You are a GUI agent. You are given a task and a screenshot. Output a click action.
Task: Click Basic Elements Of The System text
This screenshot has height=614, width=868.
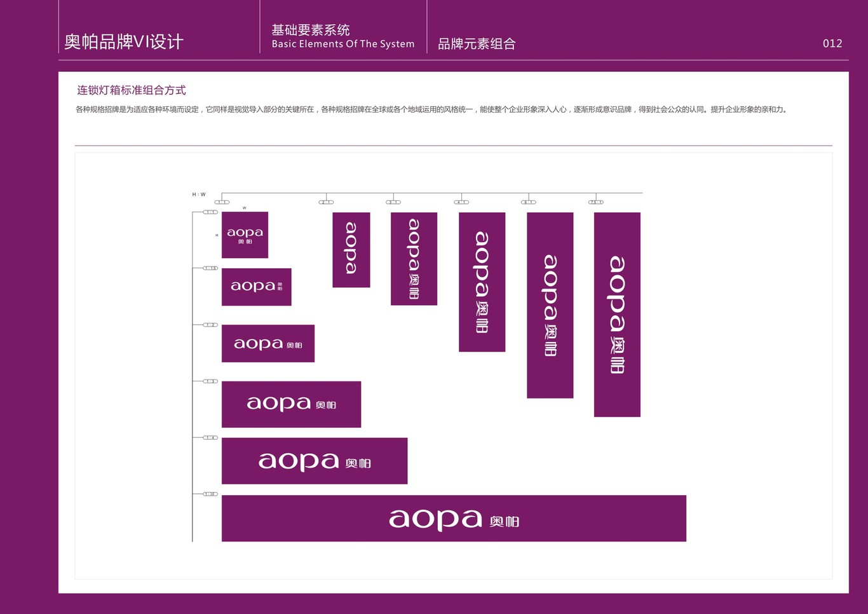click(343, 44)
